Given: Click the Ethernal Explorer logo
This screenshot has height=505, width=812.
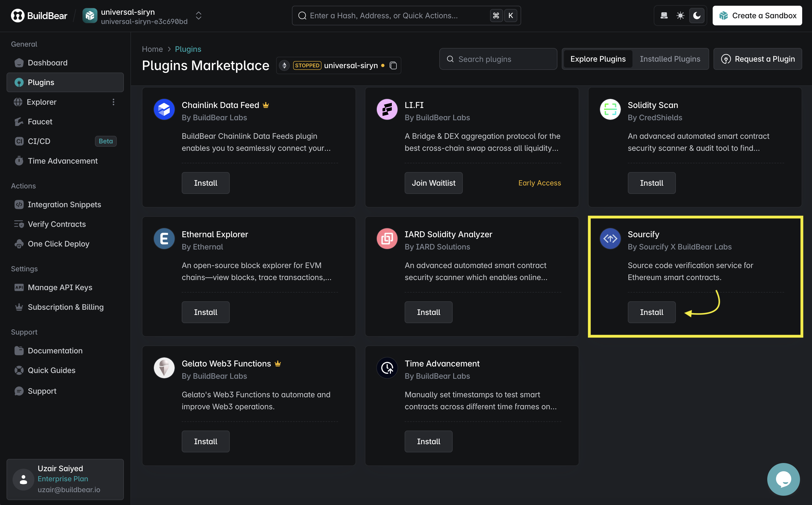Looking at the screenshot, I should pos(164,239).
